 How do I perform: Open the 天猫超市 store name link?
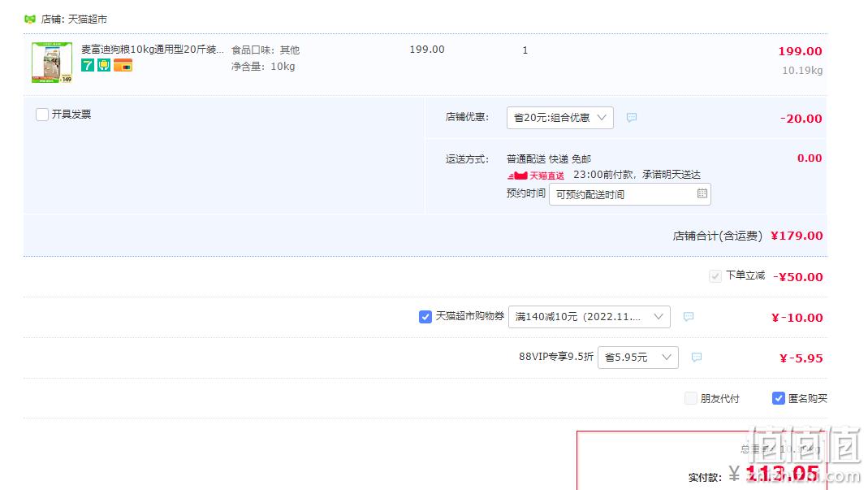(x=88, y=20)
